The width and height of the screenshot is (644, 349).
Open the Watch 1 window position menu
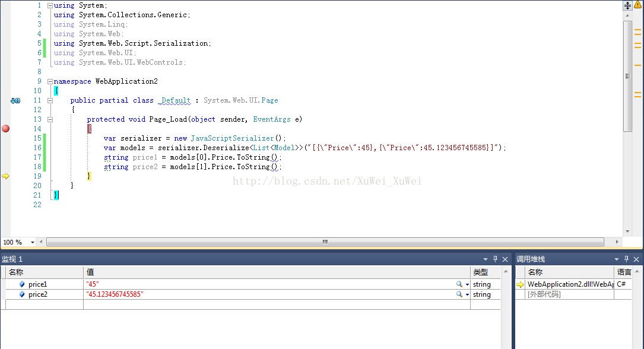tap(486, 259)
